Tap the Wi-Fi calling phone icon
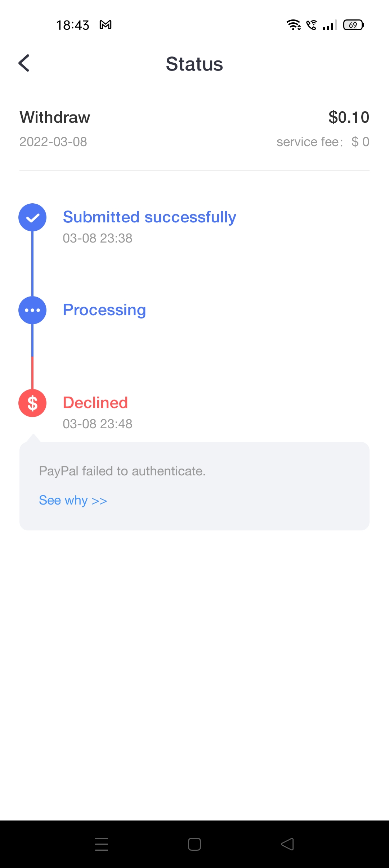Image resolution: width=389 pixels, height=868 pixels. pos(312,25)
